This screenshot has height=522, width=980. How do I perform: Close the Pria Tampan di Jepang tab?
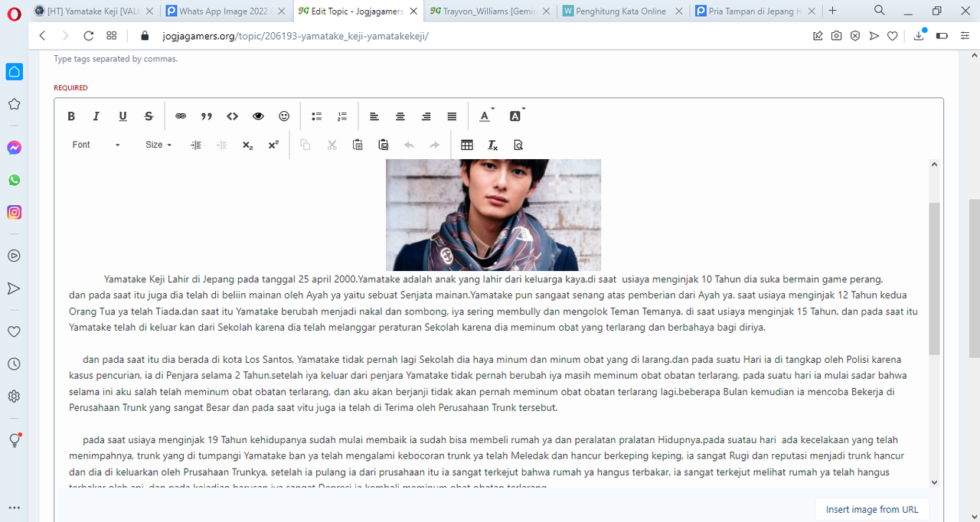tap(812, 11)
